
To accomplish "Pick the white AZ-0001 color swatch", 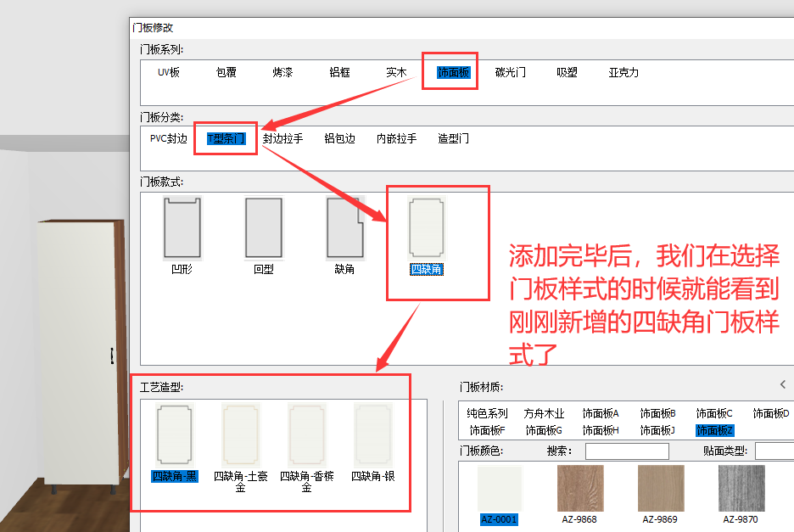I will 500,489.
